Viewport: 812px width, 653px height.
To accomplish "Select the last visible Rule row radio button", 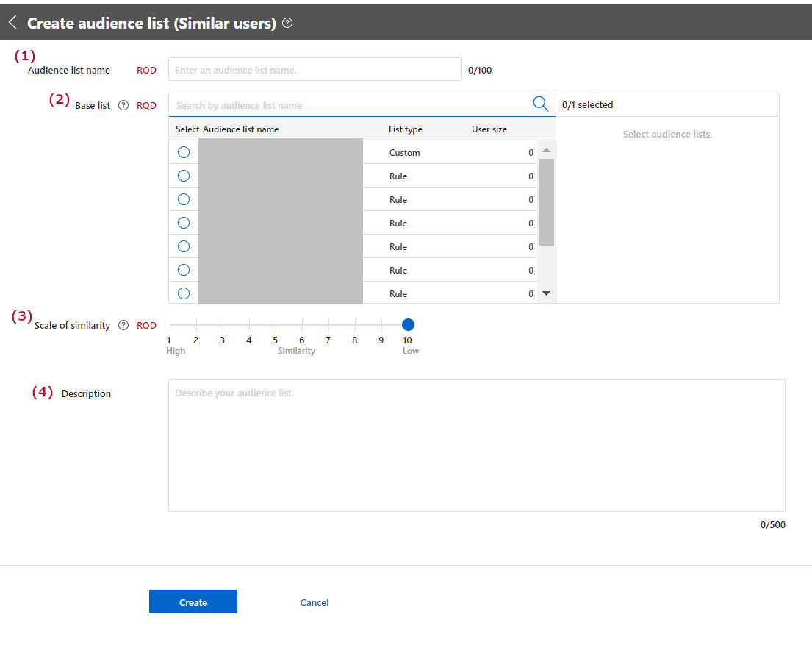I will 184,293.
